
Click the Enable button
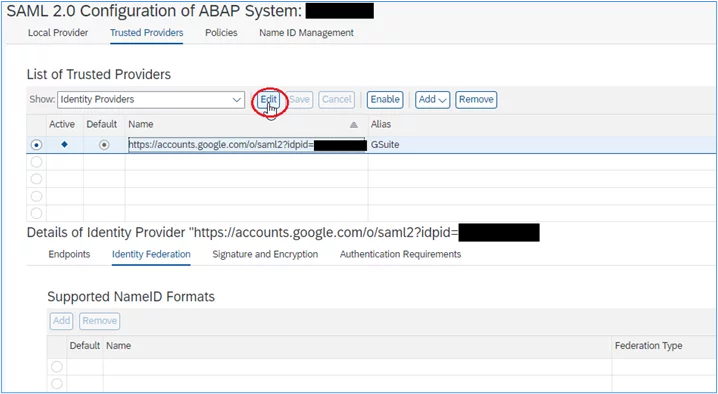[x=385, y=99]
